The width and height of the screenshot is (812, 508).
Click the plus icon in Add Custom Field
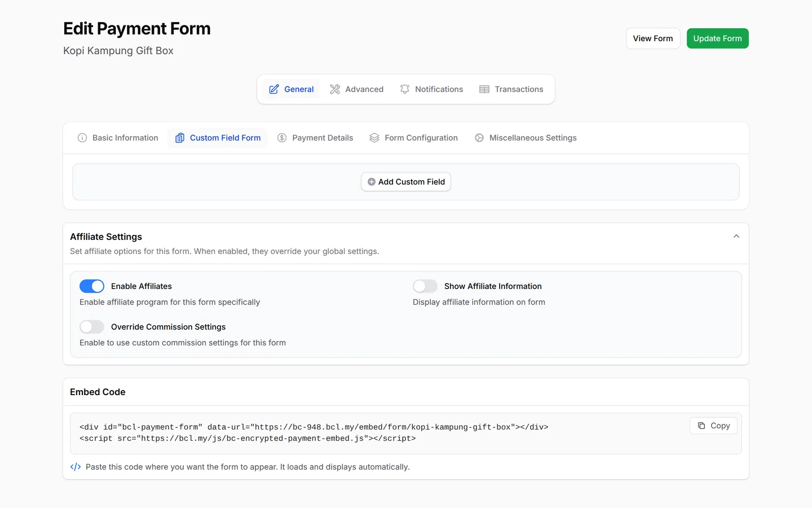pyautogui.click(x=372, y=182)
